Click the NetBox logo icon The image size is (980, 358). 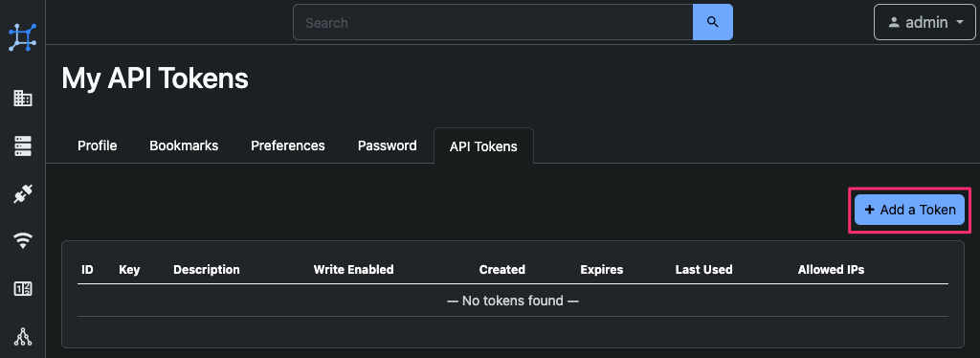click(x=23, y=37)
